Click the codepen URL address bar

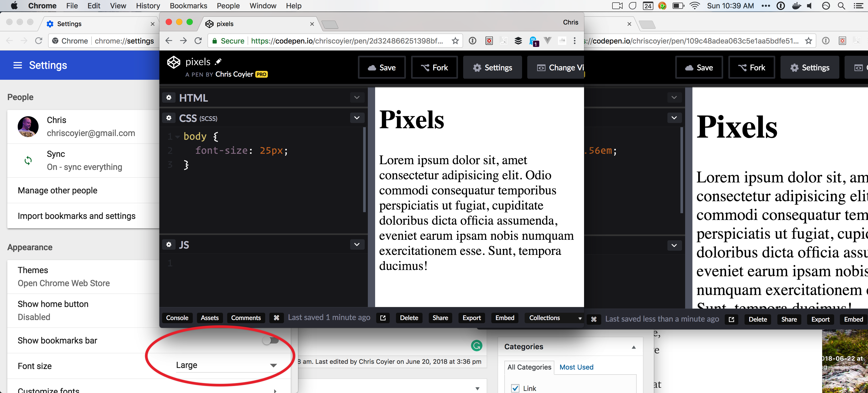tap(347, 41)
